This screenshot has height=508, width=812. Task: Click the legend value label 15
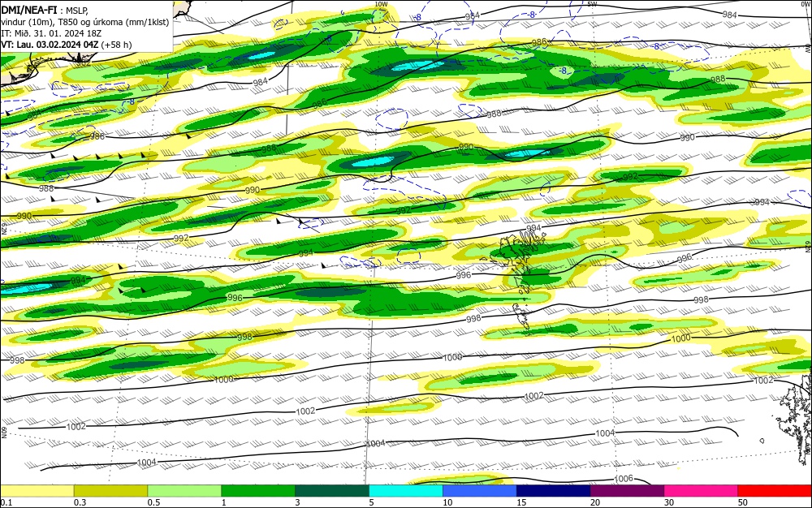[x=521, y=502]
